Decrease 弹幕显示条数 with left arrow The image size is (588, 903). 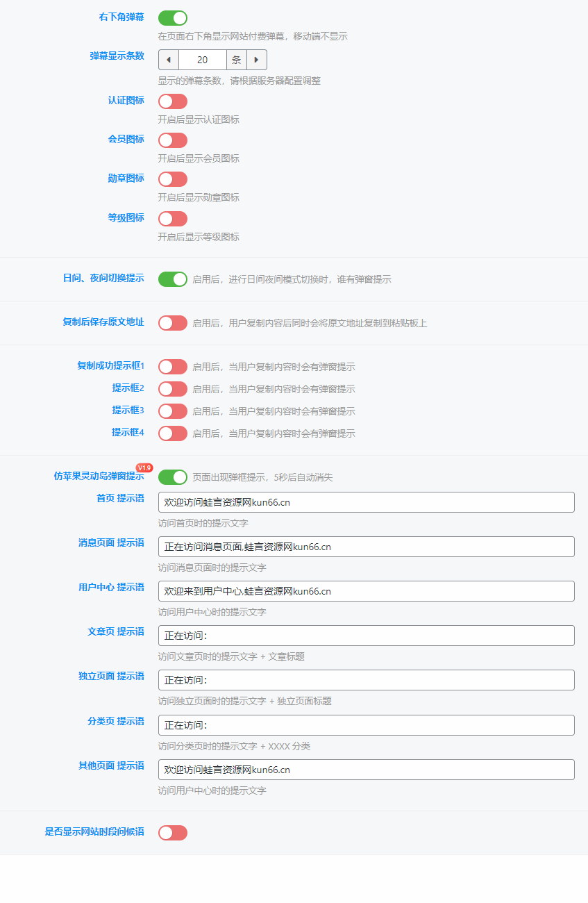169,60
